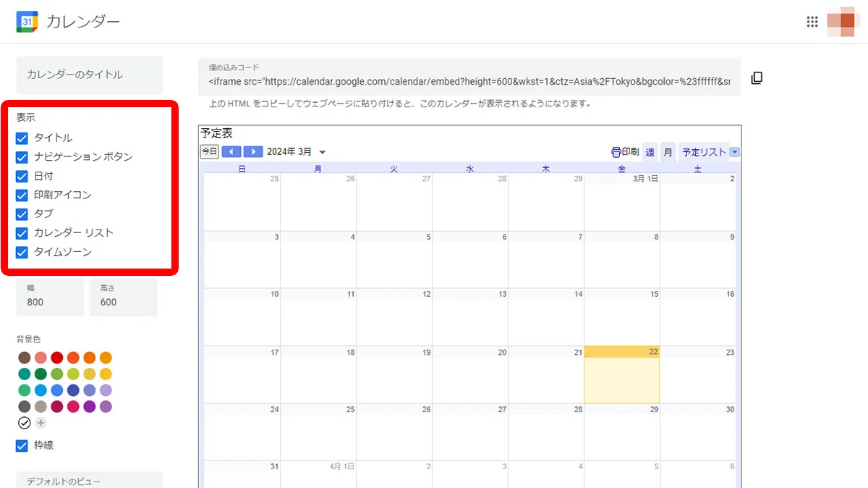Add a custom background color with the plus icon
This screenshot has height=488, width=868.
point(41,423)
